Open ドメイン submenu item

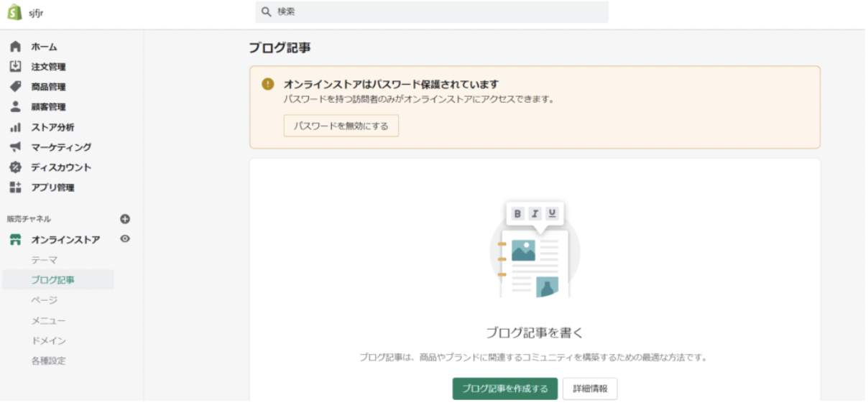[x=48, y=340]
